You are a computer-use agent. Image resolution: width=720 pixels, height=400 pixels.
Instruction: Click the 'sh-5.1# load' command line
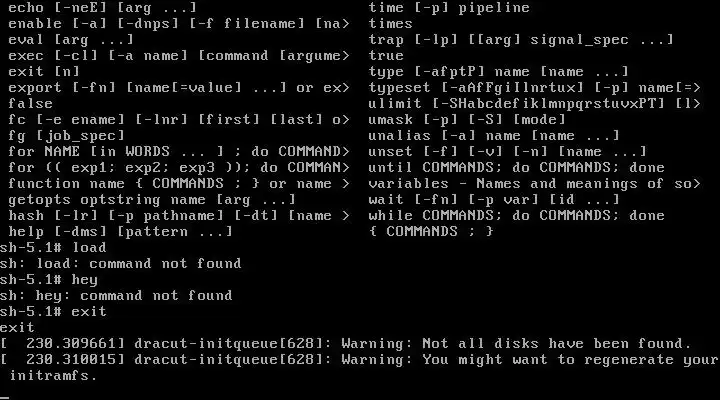coord(53,248)
